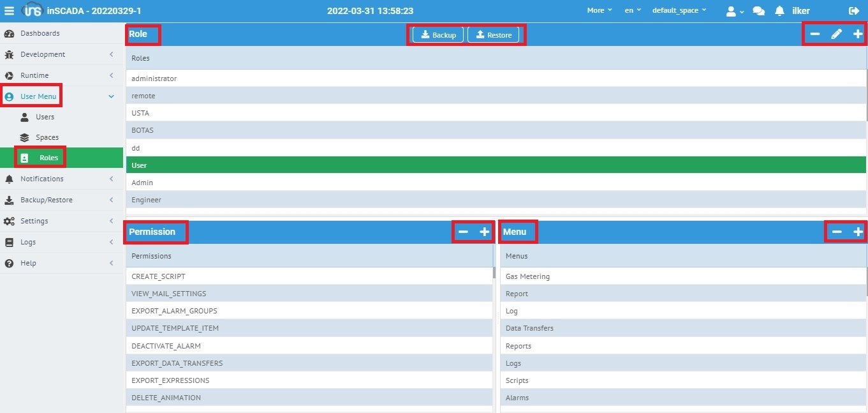The image size is (868, 413).
Task: Remove menu with minus icon
Action: click(837, 232)
